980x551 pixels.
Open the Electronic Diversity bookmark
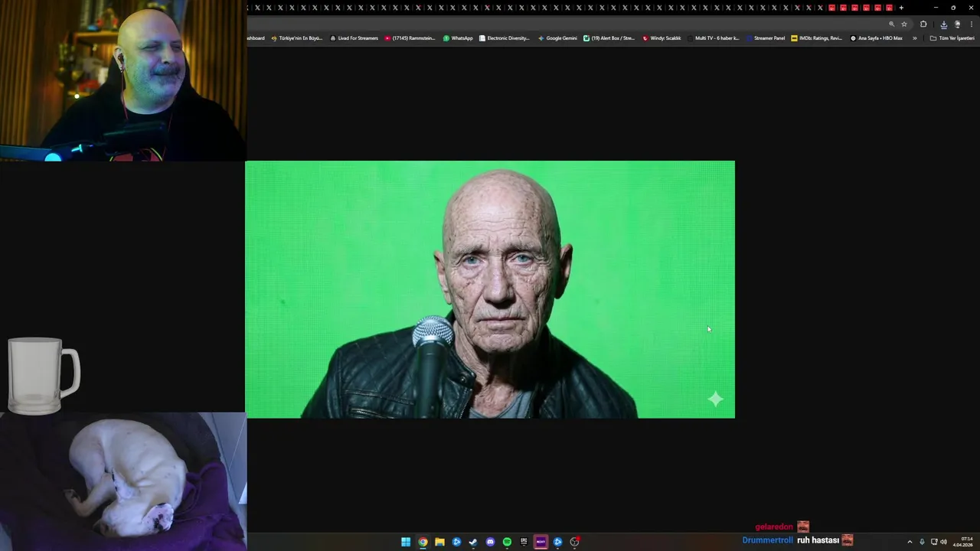[x=505, y=38]
